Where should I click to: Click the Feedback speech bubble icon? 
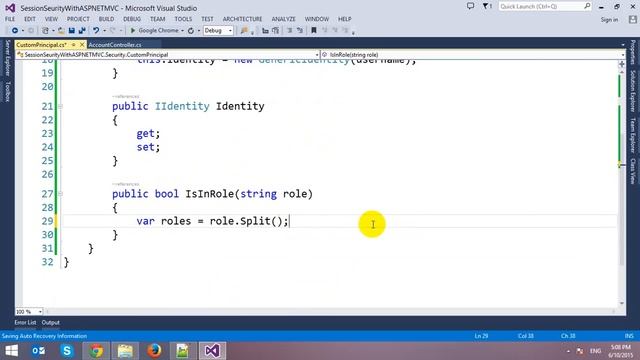click(x=471, y=6)
